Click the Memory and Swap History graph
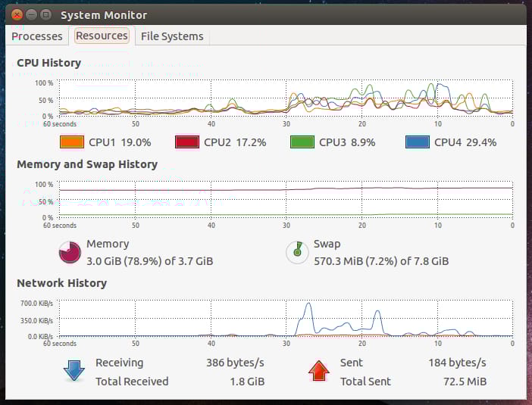532x405 pixels. (285, 200)
